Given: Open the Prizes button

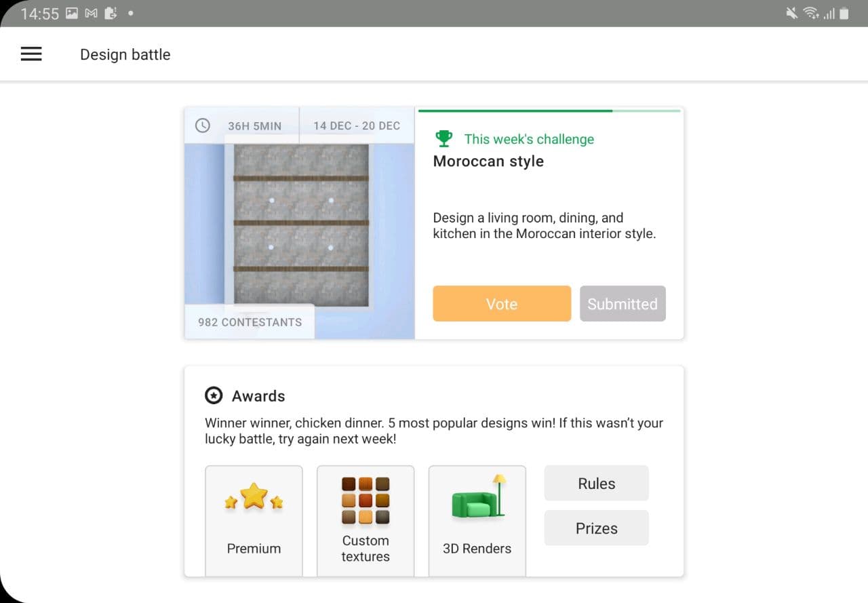Looking at the screenshot, I should [x=596, y=528].
